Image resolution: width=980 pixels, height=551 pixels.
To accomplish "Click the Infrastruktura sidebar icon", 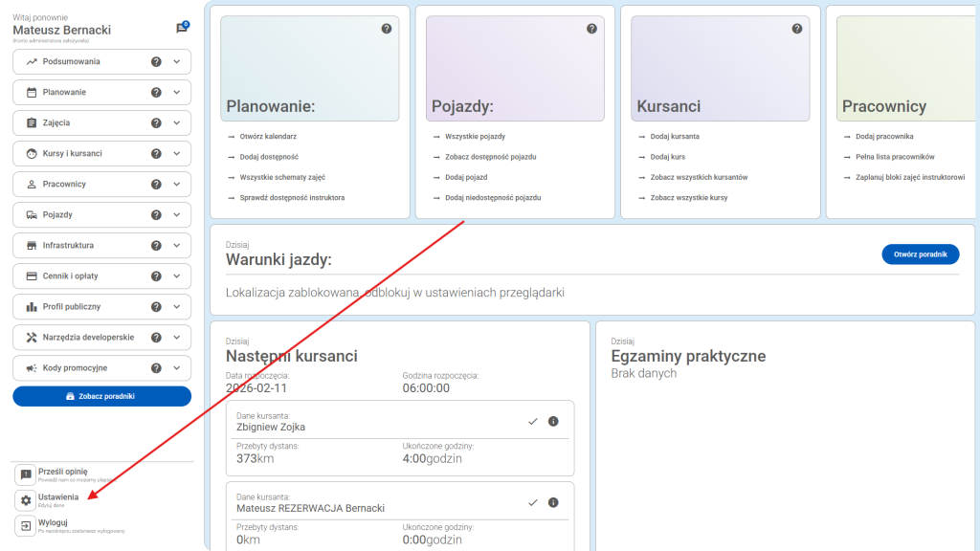I will pyautogui.click(x=33, y=245).
